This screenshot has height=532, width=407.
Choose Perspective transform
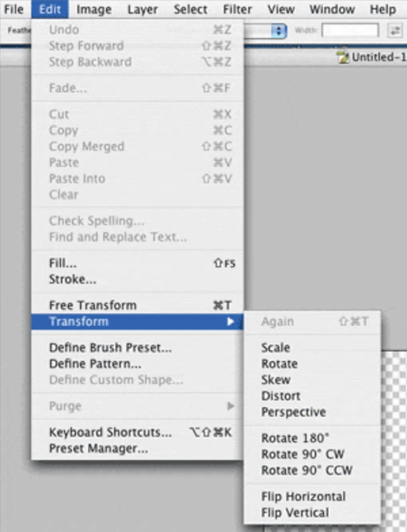click(293, 412)
